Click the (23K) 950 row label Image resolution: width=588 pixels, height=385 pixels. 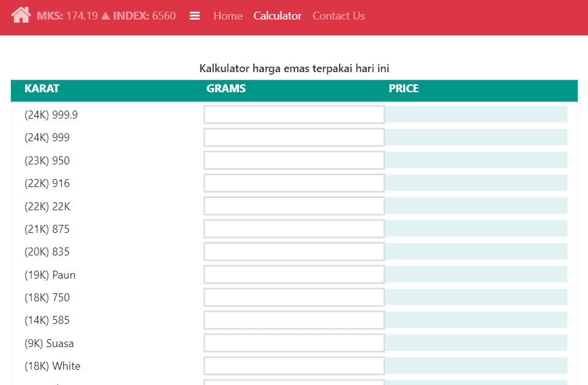tap(47, 161)
